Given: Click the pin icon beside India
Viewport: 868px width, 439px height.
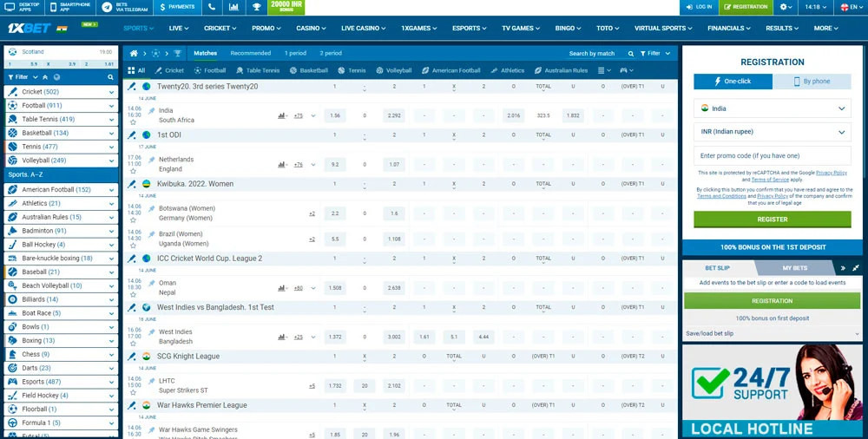Looking at the screenshot, I should pos(152,111).
